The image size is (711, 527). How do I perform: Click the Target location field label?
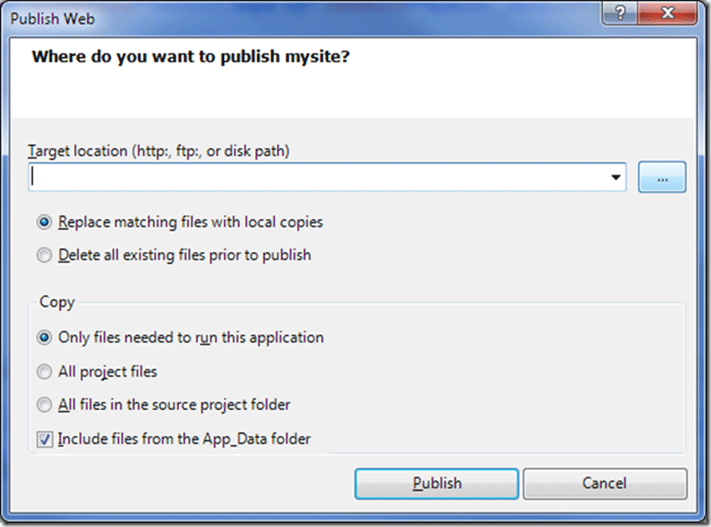tap(160, 150)
